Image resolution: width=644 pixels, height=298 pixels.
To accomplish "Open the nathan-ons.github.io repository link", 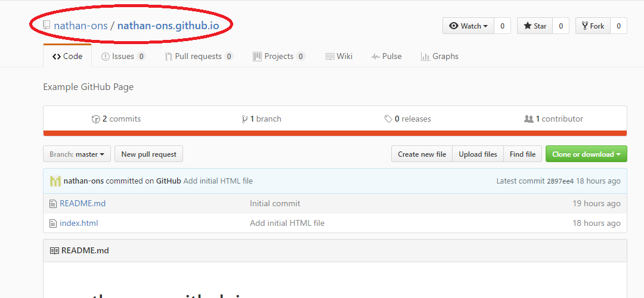I will click(x=168, y=26).
